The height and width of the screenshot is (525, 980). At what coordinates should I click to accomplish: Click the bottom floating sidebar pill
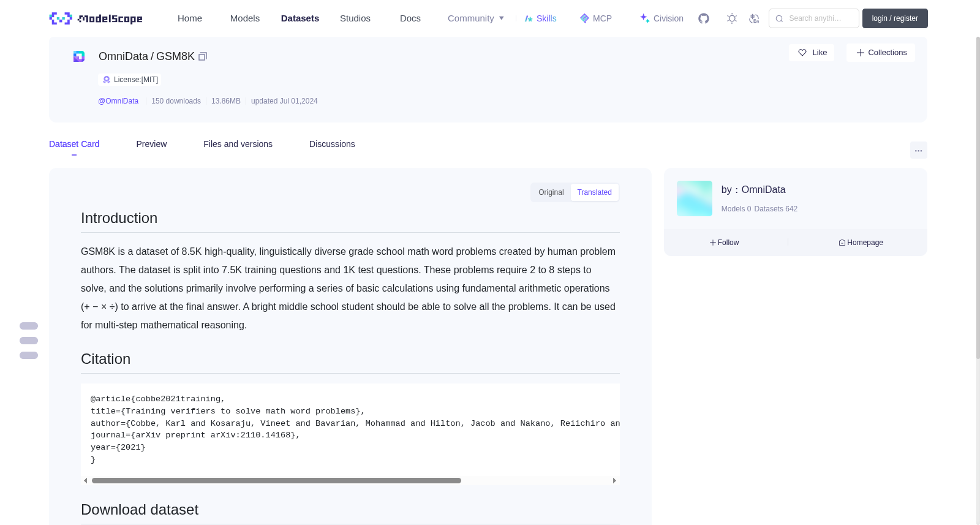point(29,355)
